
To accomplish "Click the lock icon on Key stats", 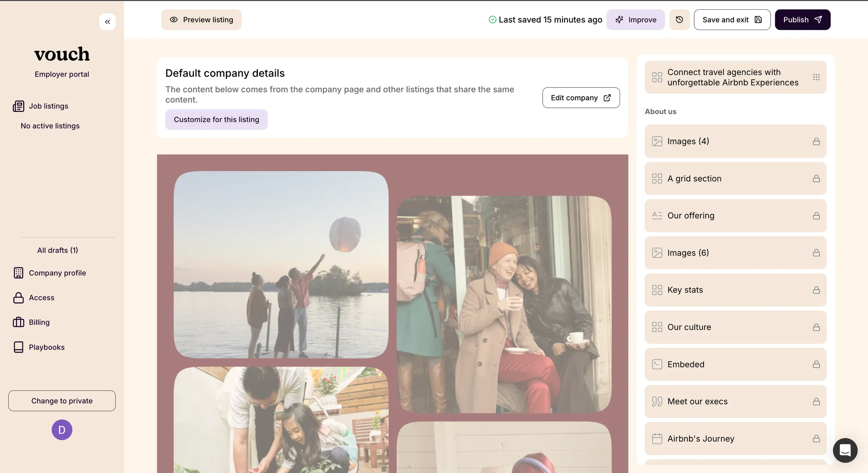I will click(816, 290).
